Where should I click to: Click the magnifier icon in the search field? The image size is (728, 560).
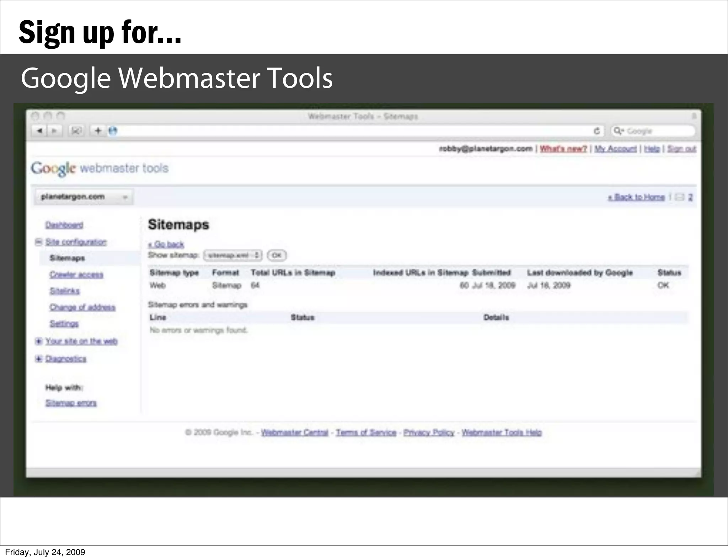point(619,131)
